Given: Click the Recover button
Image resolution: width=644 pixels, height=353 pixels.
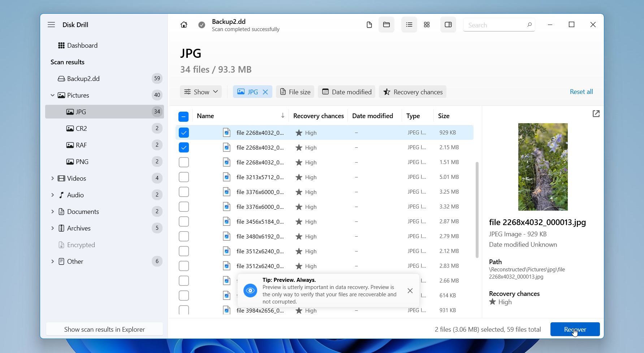Looking at the screenshot, I should [575, 329].
